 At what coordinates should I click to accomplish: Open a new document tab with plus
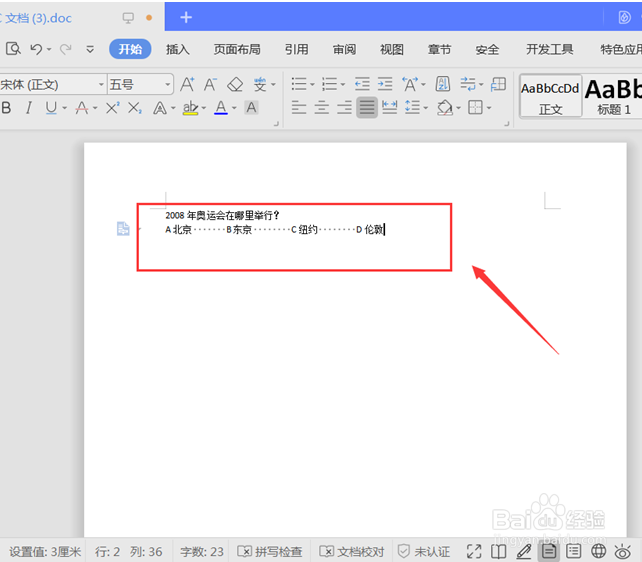tap(186, 17)
